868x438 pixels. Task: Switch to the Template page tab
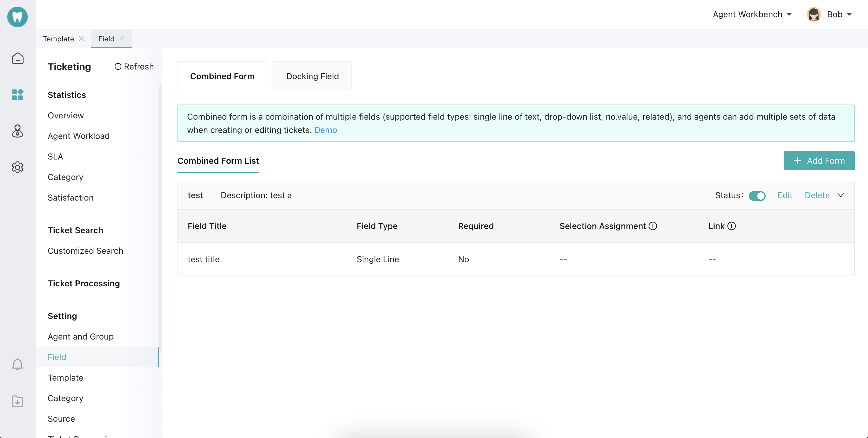click(58, 39)
